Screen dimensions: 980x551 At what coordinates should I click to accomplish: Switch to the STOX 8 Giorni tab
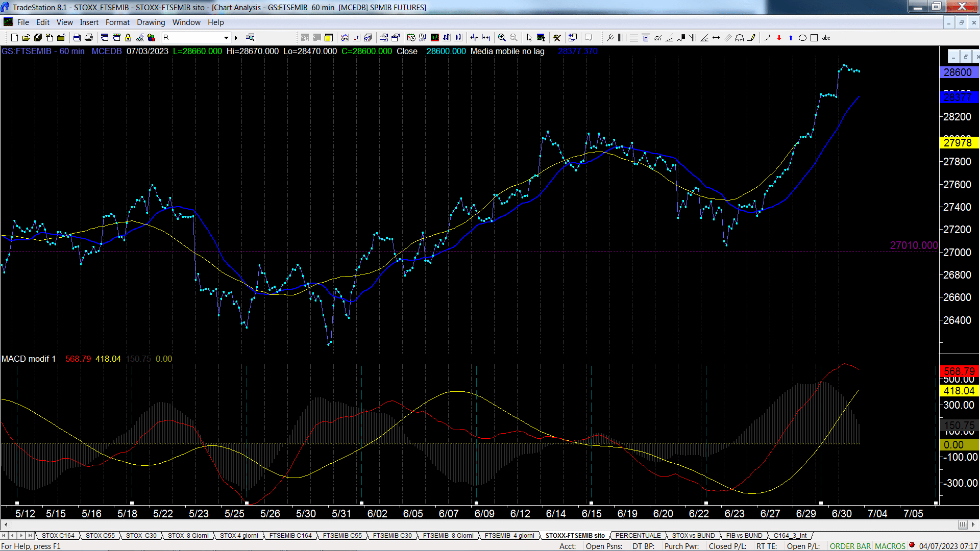pyautogui.click(x=188, y=536)
